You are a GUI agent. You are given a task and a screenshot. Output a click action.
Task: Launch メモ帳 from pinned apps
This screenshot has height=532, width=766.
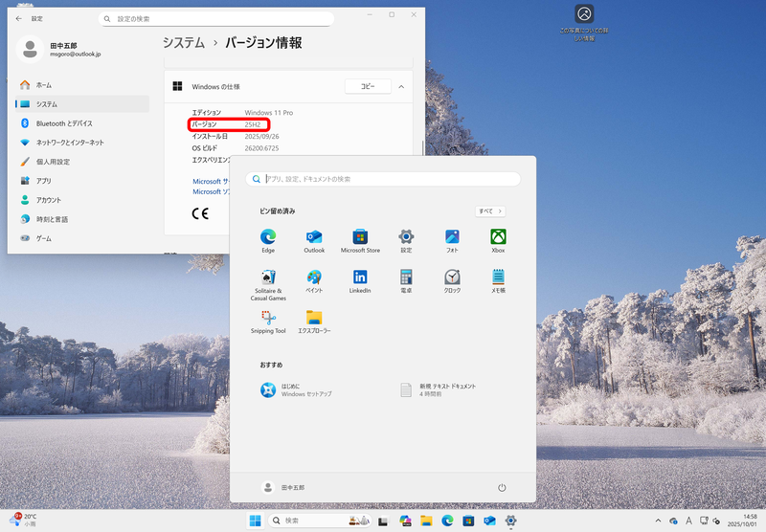498,281
